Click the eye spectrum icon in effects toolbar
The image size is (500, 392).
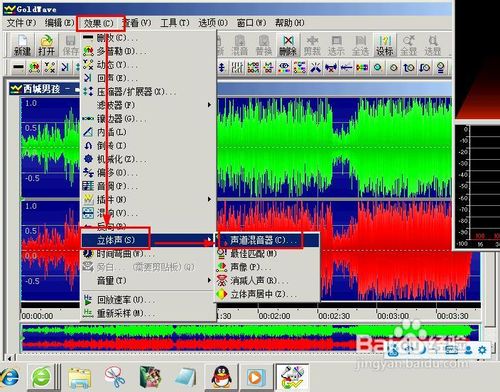[x=284, y=68]
